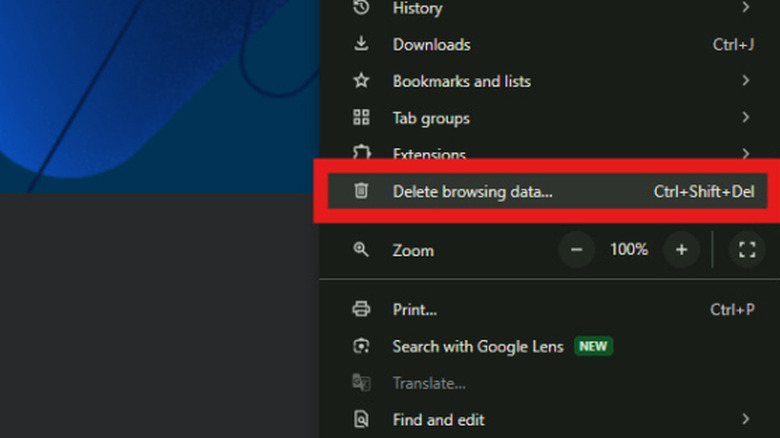
Task: Open the "Print..." menu label
Action: point(415,310)
